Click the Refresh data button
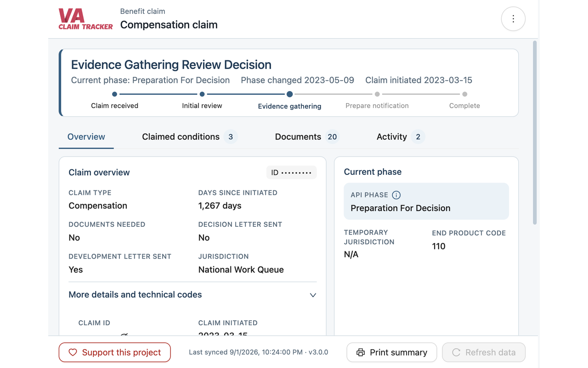The image size is (588, 368). (x=484, y=352)
